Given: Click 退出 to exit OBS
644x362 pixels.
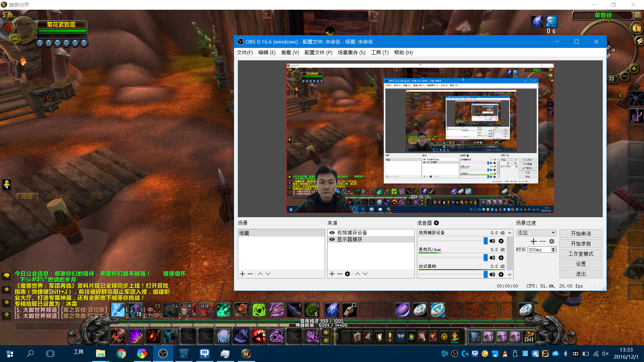Looking at the screenshot, I should (x=581, y=274).
